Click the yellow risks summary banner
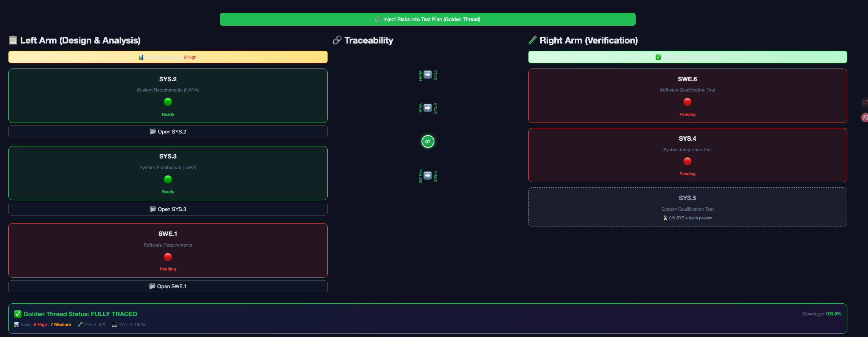 point(168,57)
